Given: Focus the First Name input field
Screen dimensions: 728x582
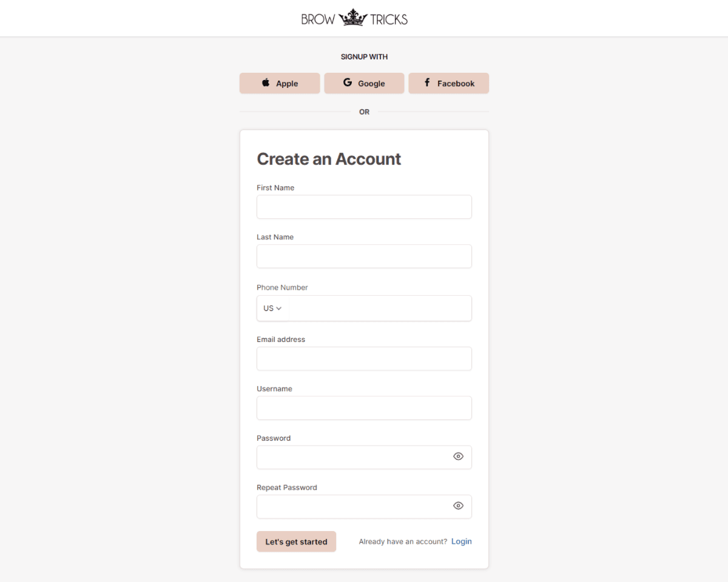Looking at the screenshot, I should click(364, 207).
